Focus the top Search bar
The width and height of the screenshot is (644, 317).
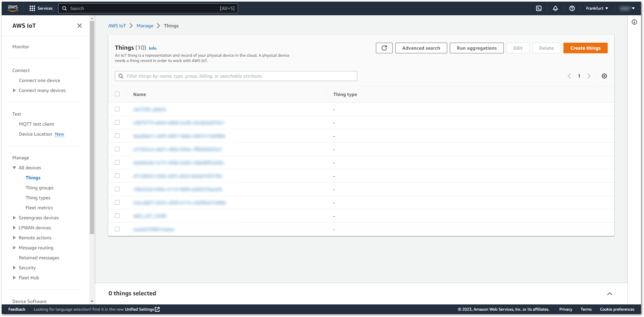click(148, 8)
